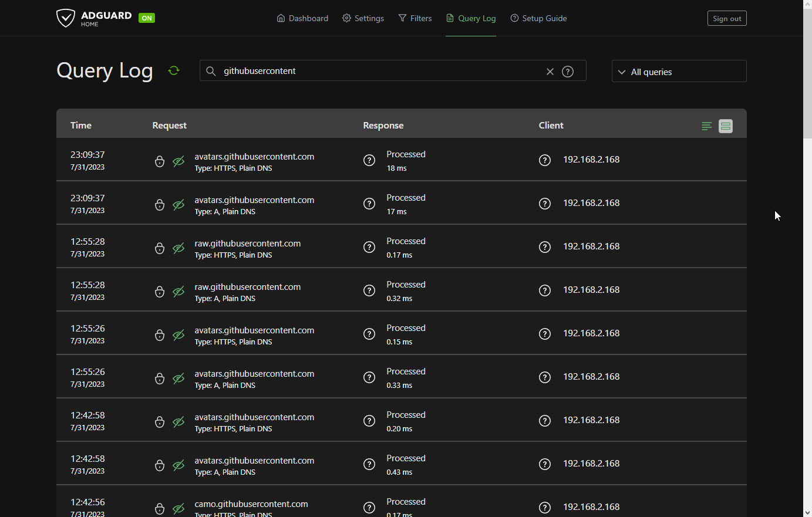
Task: Click the magnifying glass in the search bar
Action: [211, 71]
